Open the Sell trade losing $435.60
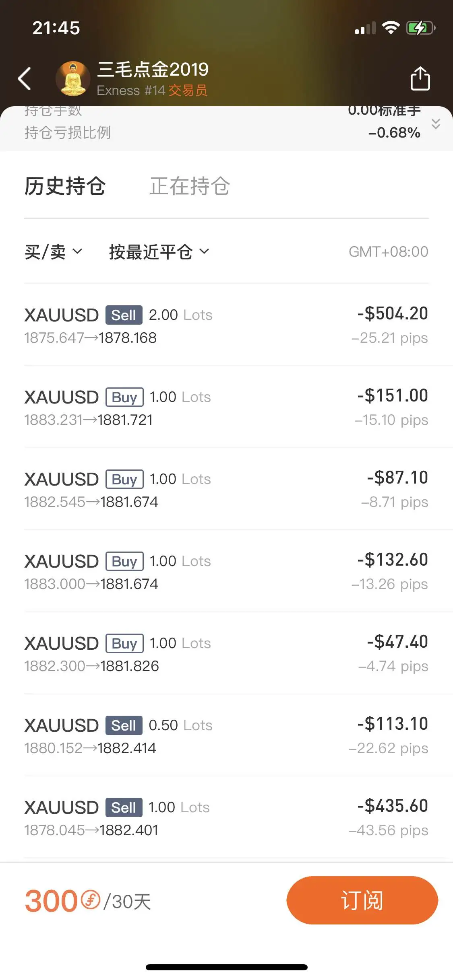The width and height of the screenshot is (453, 980). [x=226, y=817]
